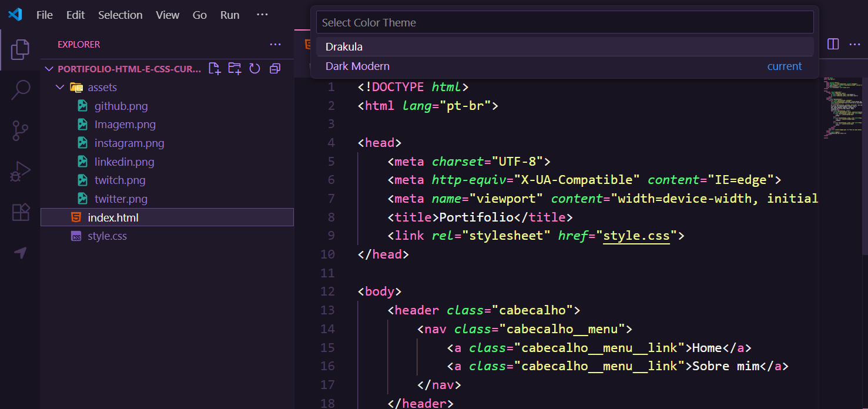Open the Extensions view in activity bar
868x409 pixels.
coord(20,212)
